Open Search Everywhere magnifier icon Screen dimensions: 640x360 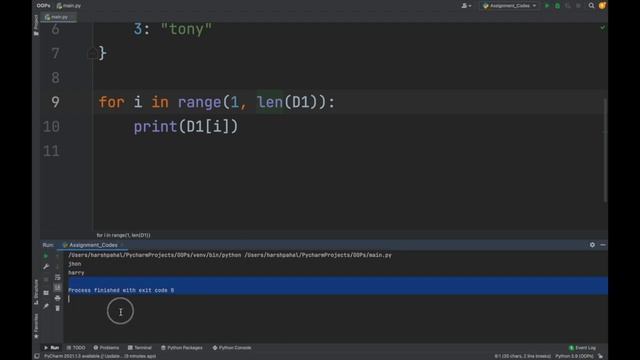click(x=591, y=6)
